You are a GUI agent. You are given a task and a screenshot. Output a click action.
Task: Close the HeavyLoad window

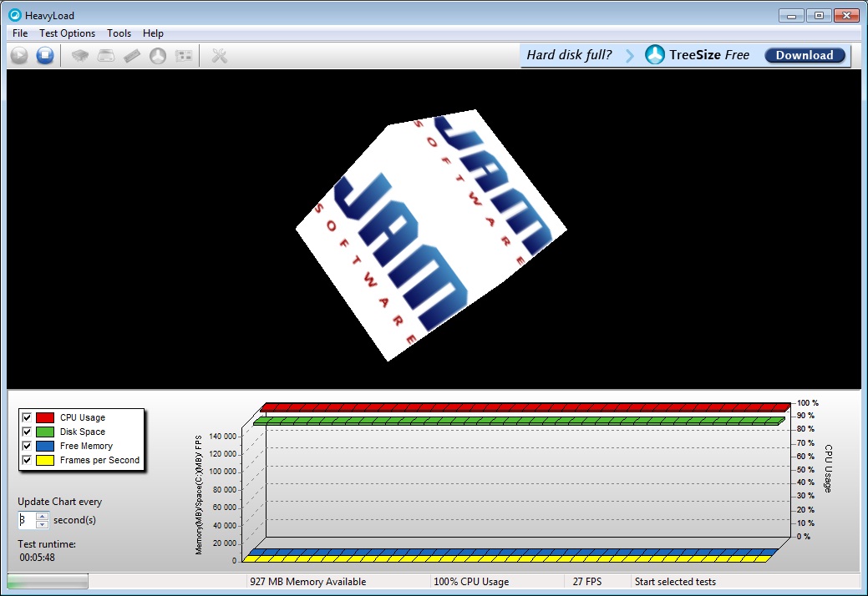846,16
